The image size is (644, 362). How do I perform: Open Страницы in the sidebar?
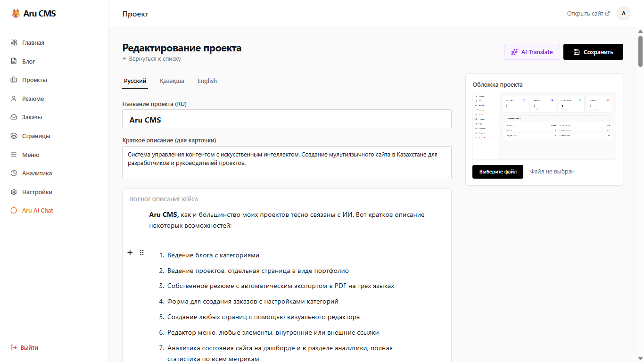click(36, 136)
